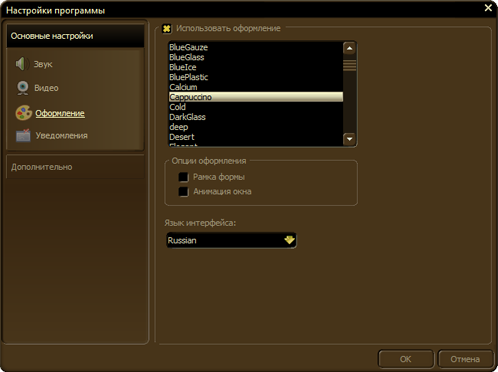Open the Видео settings page
The width and height of the screenshot is (498, 372).
click(x=46, y=88)
